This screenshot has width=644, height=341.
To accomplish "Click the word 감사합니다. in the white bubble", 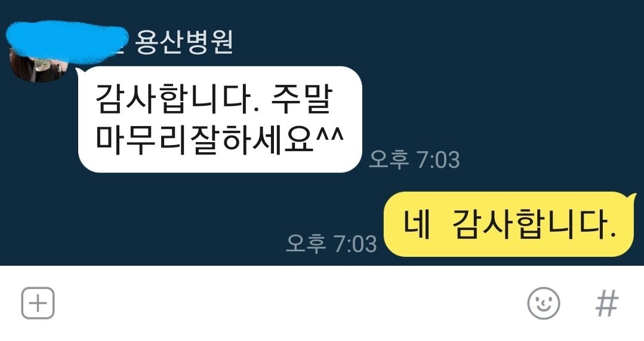I will click(173, 99).
